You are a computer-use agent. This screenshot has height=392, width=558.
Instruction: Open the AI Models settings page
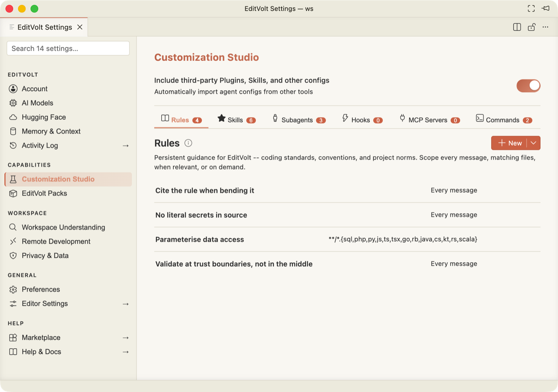pyautogui.click(x=68, y=103)
